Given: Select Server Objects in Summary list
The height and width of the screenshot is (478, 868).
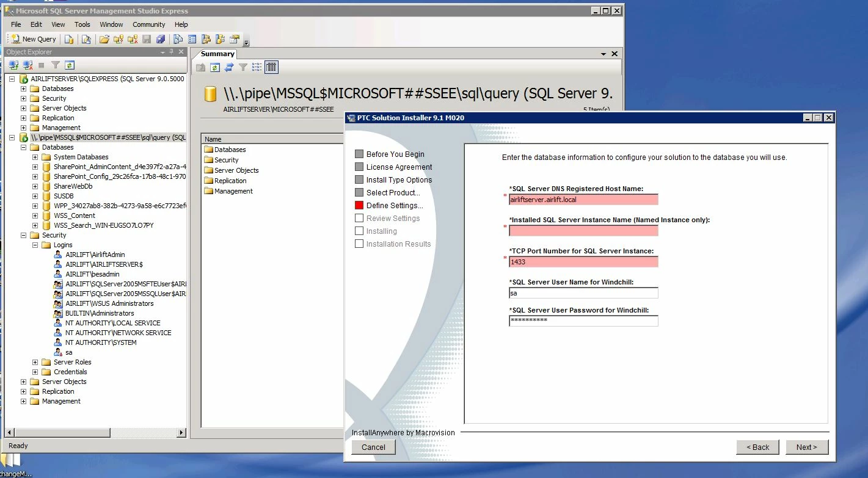Looking at the screenshot, I should click(236, 170).
